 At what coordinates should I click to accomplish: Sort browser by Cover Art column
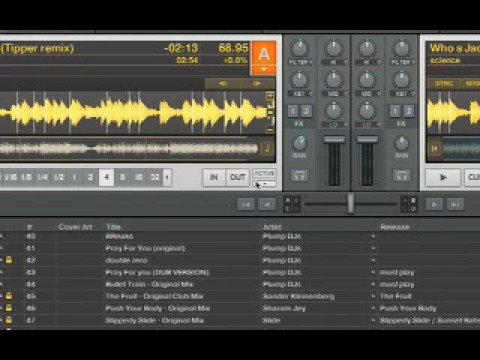(x=75, y=227)
